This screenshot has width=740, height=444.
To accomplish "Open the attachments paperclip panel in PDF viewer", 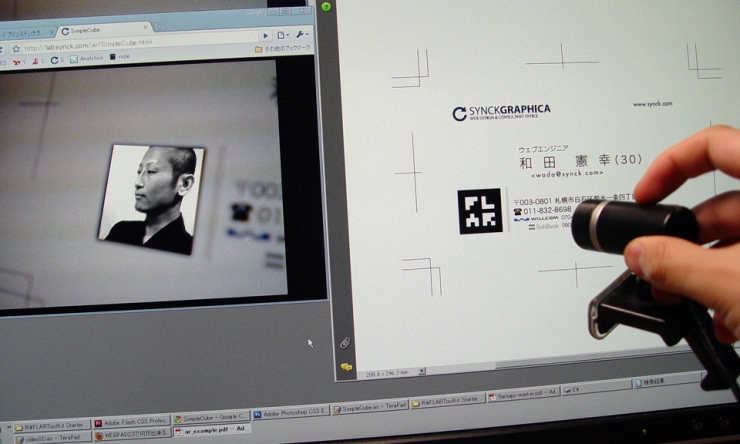I will pos(345,343).
